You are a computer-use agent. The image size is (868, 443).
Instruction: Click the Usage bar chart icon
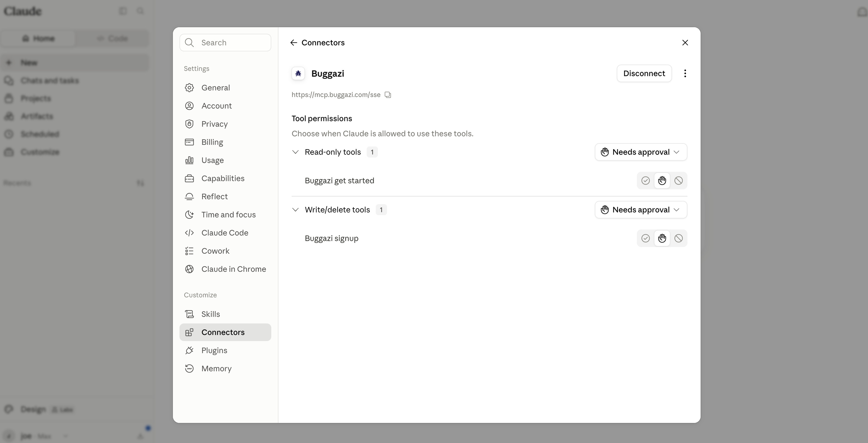pos(189,160)
